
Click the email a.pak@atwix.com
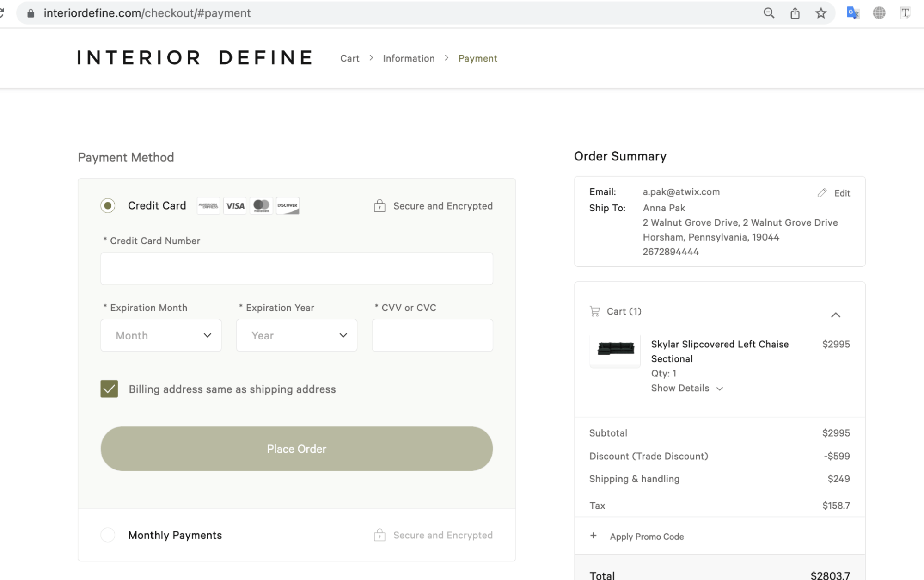[681, 191]
